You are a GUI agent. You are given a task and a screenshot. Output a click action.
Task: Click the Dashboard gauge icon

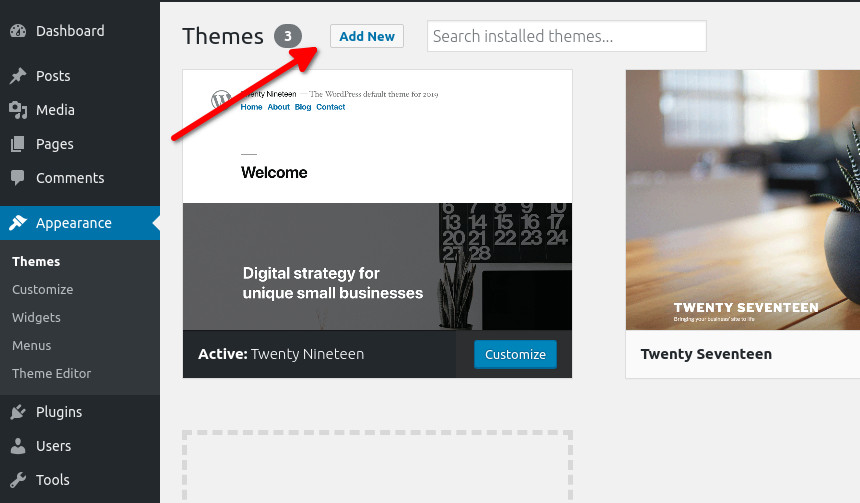click(x=18, y=31)
